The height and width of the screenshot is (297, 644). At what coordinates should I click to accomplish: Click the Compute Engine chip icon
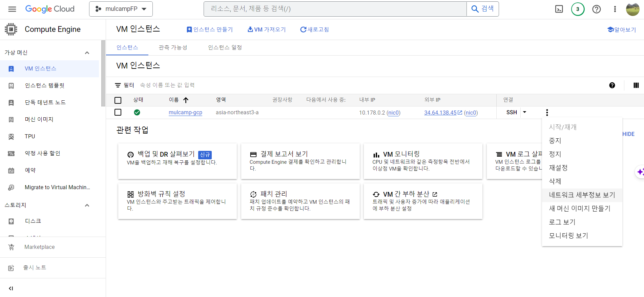pos(11,29)
